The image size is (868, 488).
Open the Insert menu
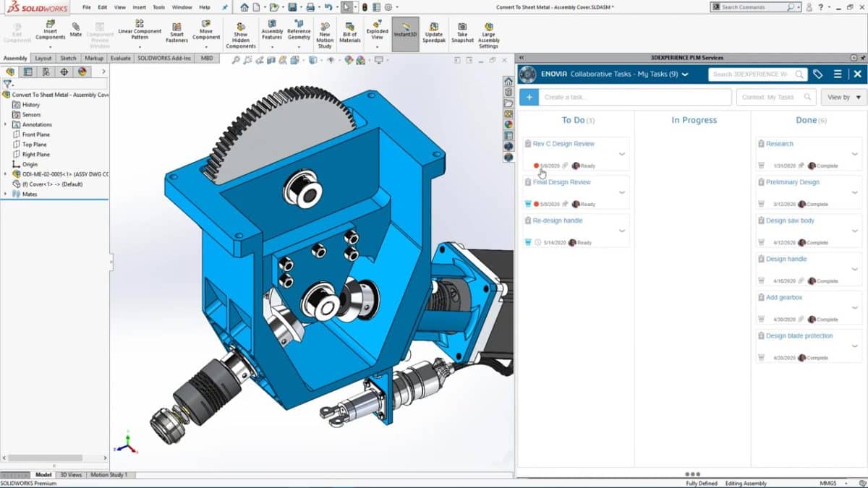(139, 7)
